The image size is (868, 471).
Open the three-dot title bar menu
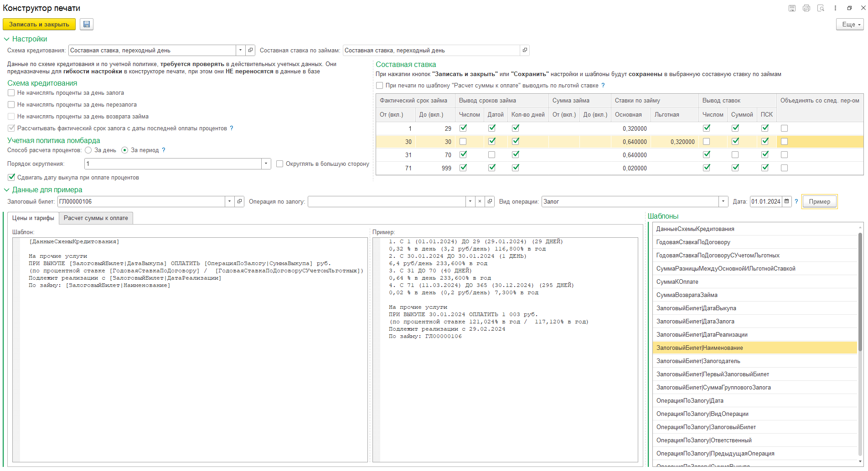click(835, 8)
